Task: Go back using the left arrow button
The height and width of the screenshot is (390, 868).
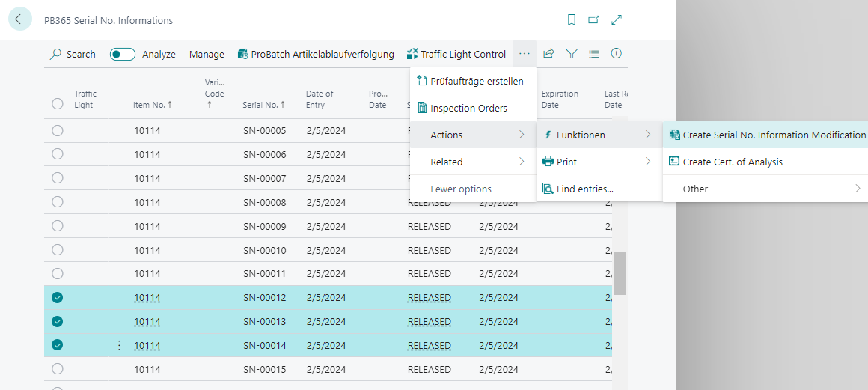Action: point(20,19)
